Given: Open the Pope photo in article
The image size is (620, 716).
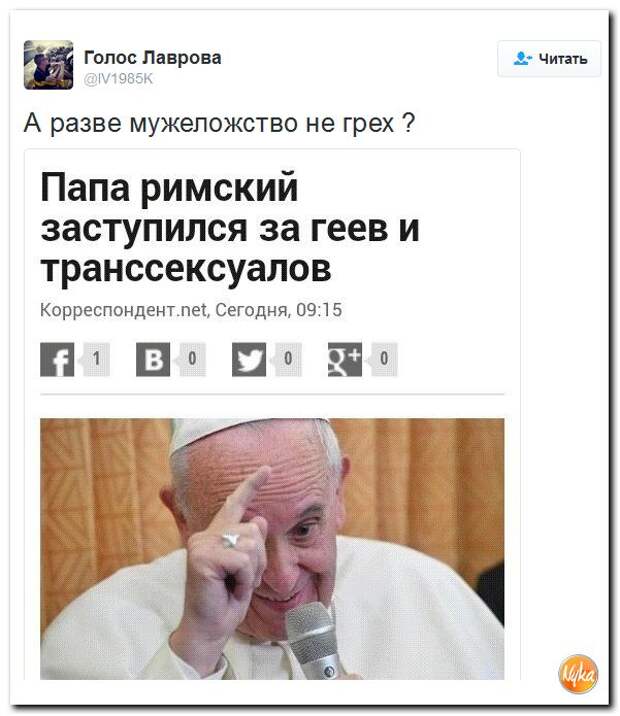Looking at the screenshot, I should click(x=272, y=549).
